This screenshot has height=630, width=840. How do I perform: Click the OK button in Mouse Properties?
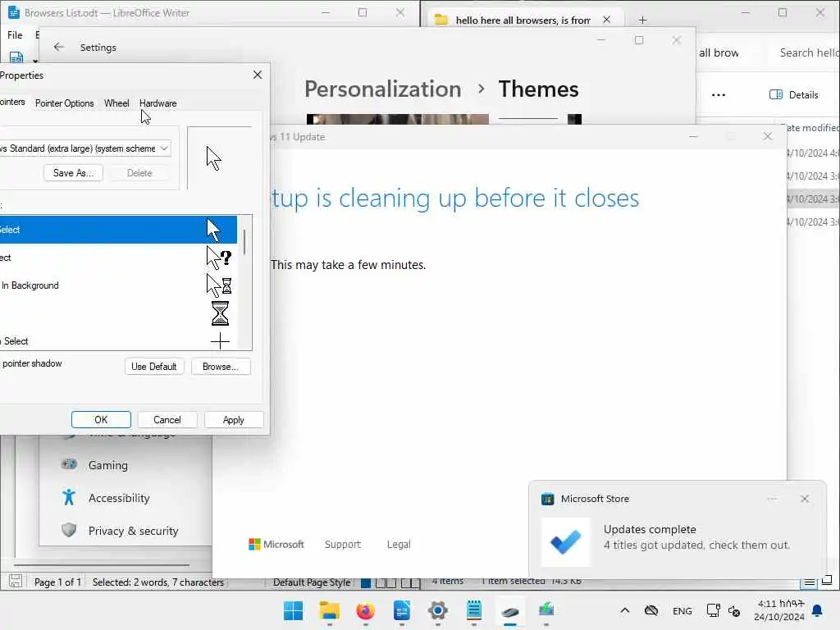tap(101, 419)
